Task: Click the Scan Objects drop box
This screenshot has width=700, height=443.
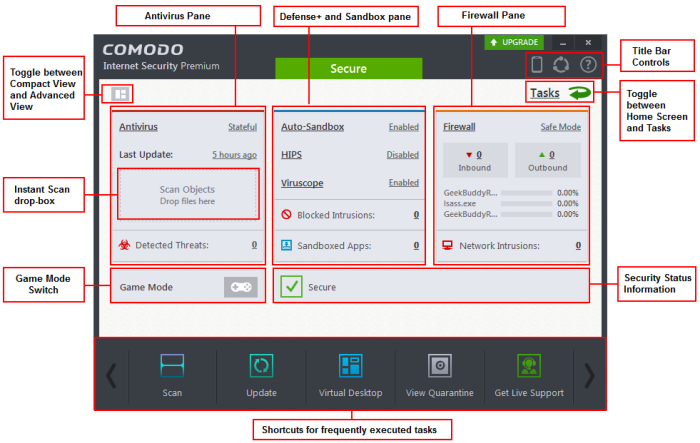Action: coord(188,195)
